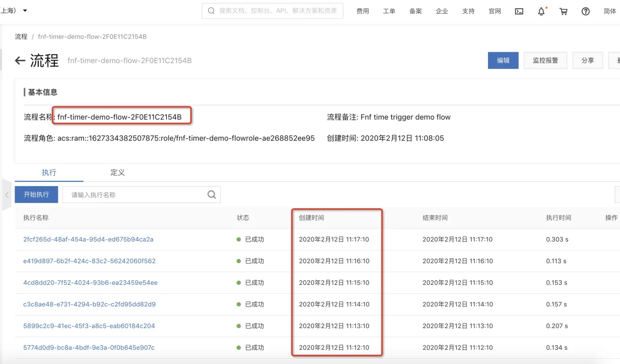Click the 0.134 s execution time value
620x364 pixels.
pyautogui.click(x=557, y=348)
